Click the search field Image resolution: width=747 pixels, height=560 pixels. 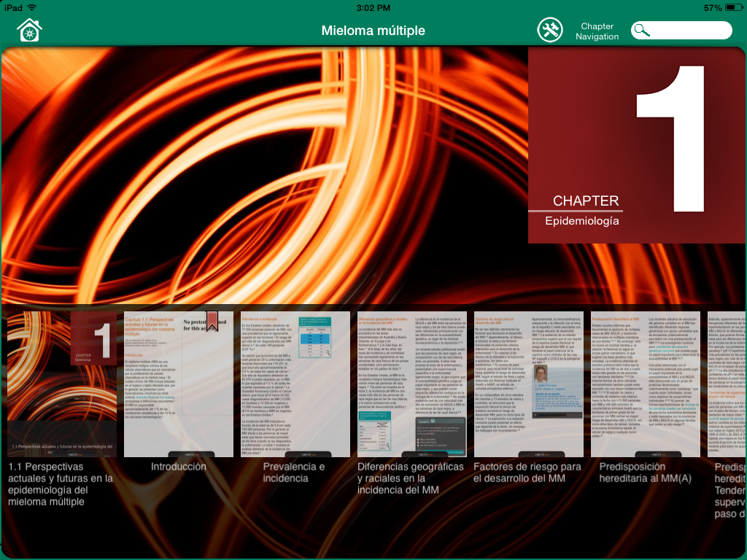click(681, 31)
